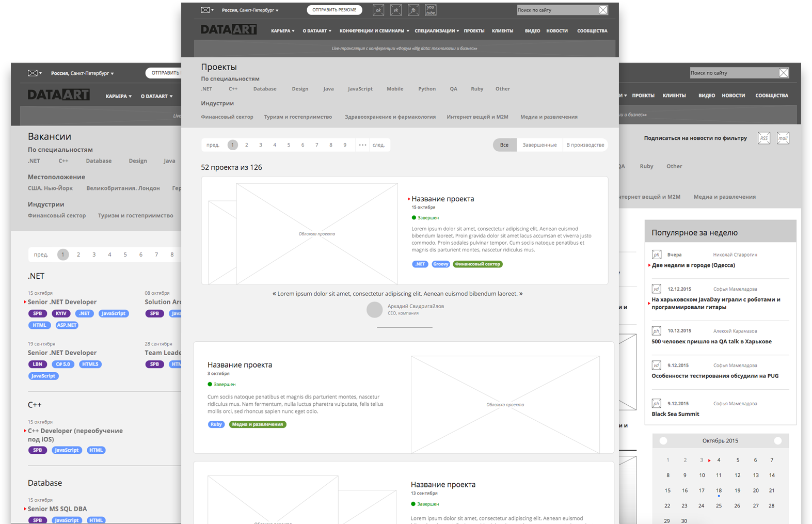Expand the "Специализации" dropdown menu
The image size is (812, 524).
point(437,31)
